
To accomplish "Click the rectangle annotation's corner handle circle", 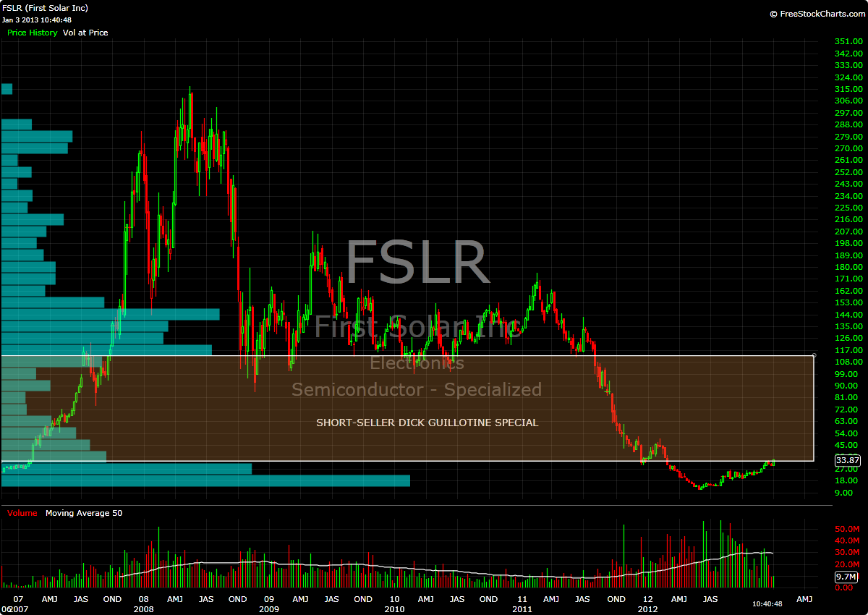I will click(814, 355).
